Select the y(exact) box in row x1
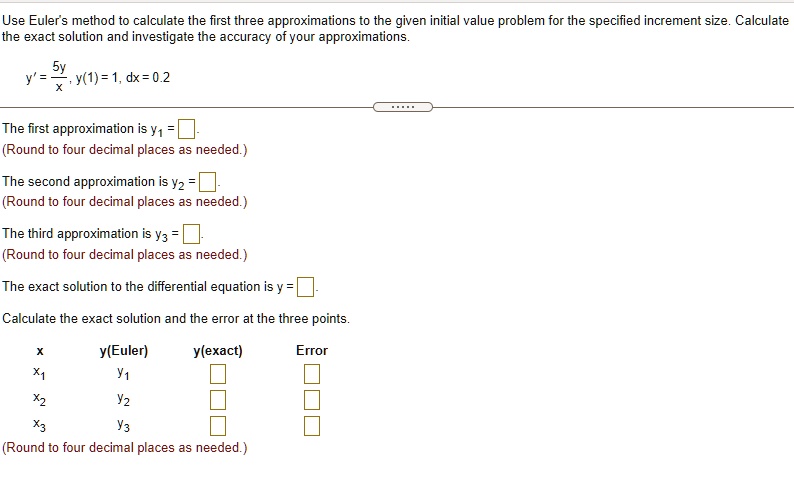This screenshot has width=794, height=479. pyautogui.click(x=218, y=374)
